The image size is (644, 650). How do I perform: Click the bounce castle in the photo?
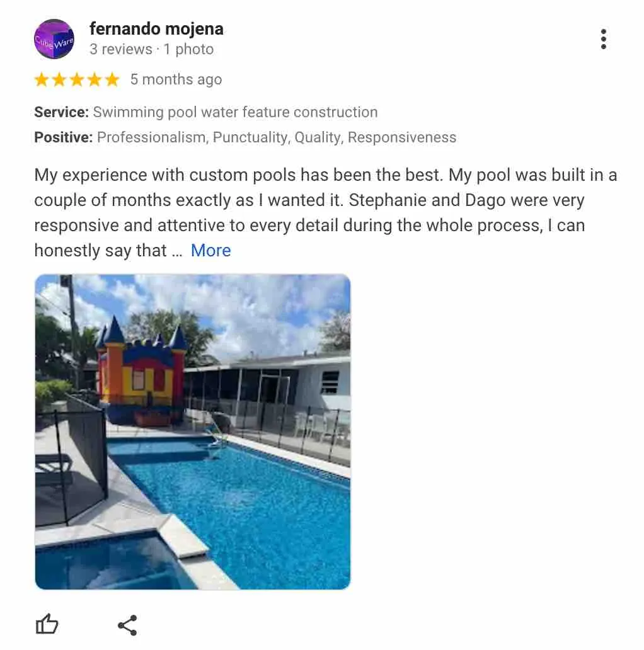[x=141, y=371]
